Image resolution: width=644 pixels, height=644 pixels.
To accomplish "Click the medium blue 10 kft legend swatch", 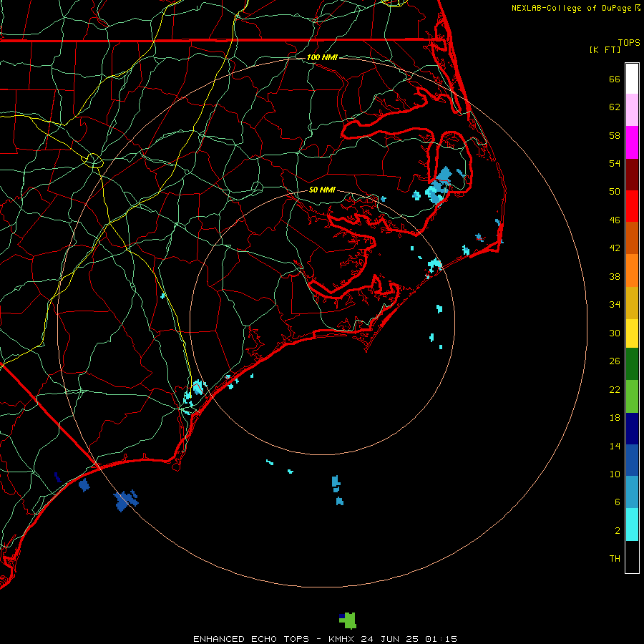I will click(632, 460).
